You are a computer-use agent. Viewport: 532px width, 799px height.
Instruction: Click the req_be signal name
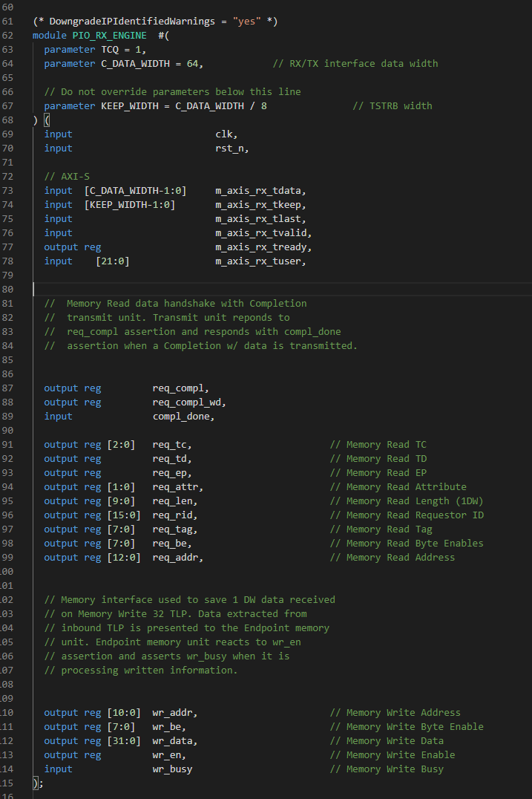(169, 544)
